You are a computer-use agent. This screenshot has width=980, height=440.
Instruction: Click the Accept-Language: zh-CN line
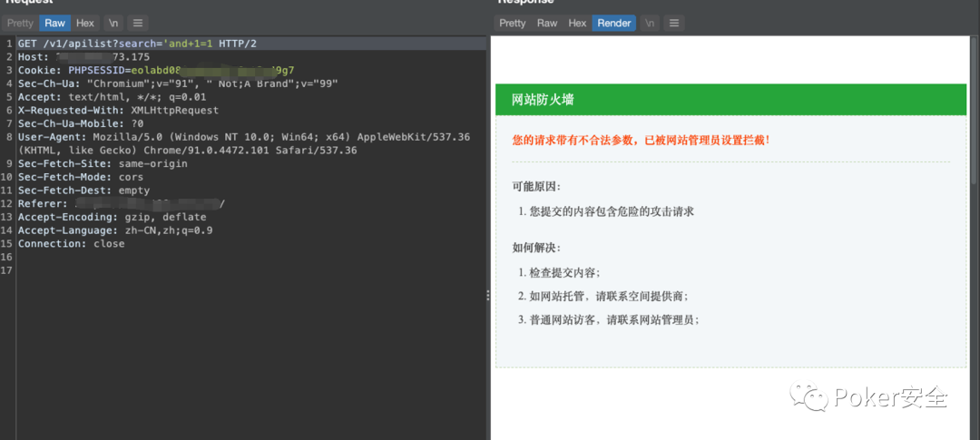(x=115, y=230)
